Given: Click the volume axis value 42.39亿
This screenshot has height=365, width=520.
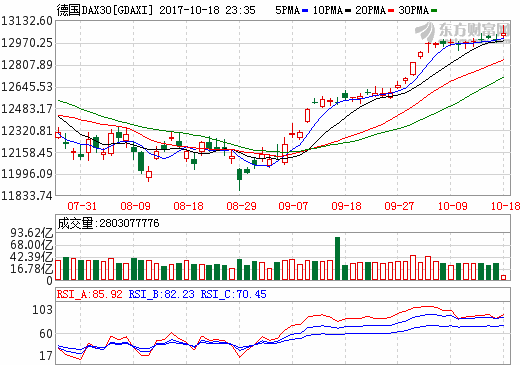Looking at the screenshot, I should pos(32,257).
